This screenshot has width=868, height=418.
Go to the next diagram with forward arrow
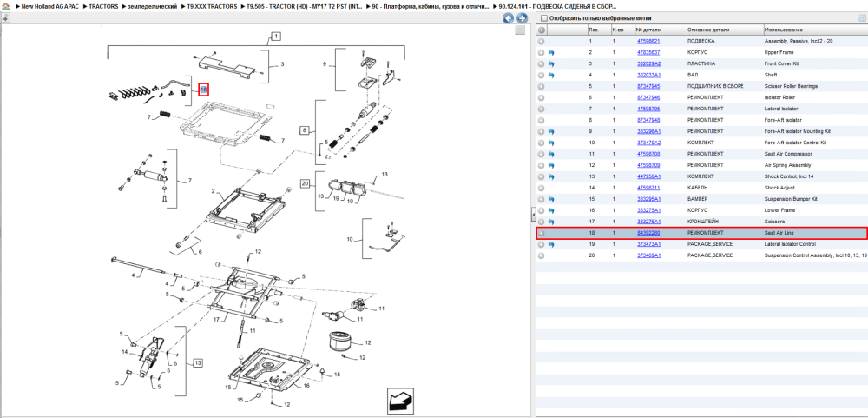pyautogui.click(x=521, y=18)
